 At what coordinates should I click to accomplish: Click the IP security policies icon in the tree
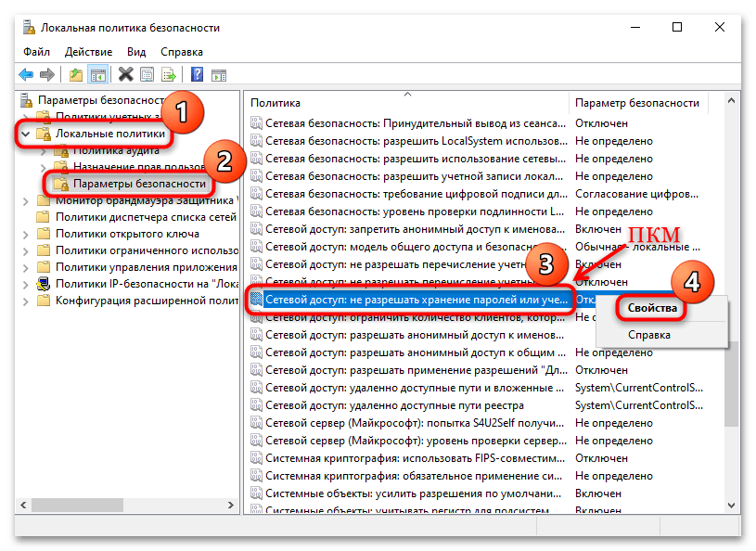[x=44, y=284]
